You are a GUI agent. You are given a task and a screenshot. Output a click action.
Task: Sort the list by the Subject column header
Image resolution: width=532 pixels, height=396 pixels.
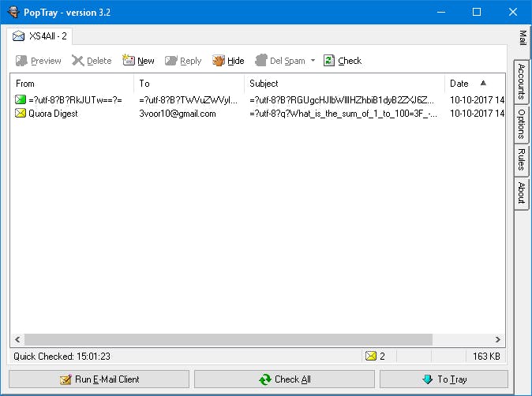pos(344,84)
